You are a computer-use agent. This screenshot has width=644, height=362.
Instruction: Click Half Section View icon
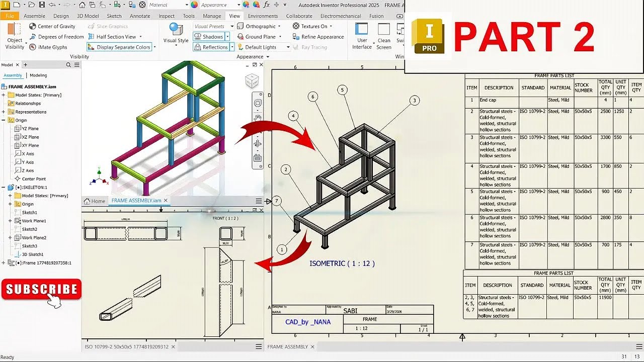click(x=92, y=37)
